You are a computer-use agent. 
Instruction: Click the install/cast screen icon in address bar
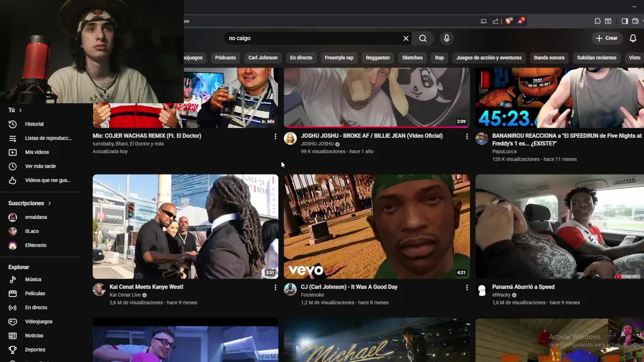click(484, 21)
